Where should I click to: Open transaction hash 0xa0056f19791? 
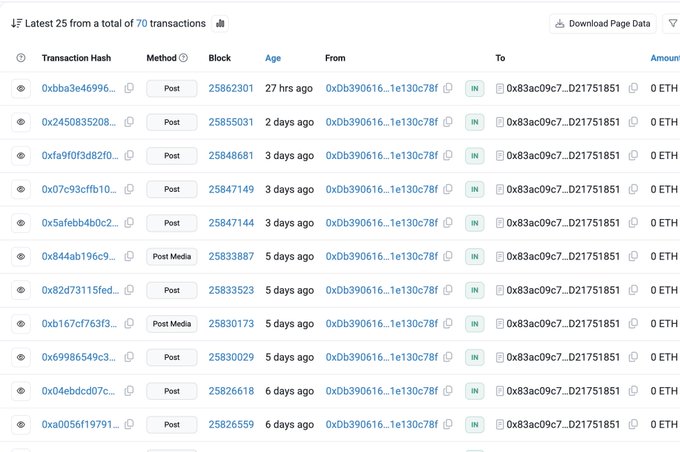pyautogui.click(x=80, y=425)
